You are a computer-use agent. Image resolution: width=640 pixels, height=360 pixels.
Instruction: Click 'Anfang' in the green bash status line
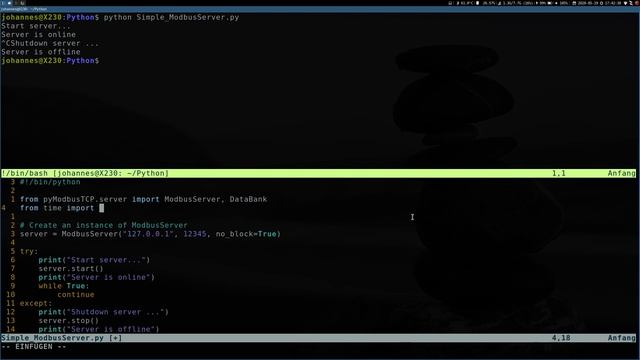(x=621, y=173)
